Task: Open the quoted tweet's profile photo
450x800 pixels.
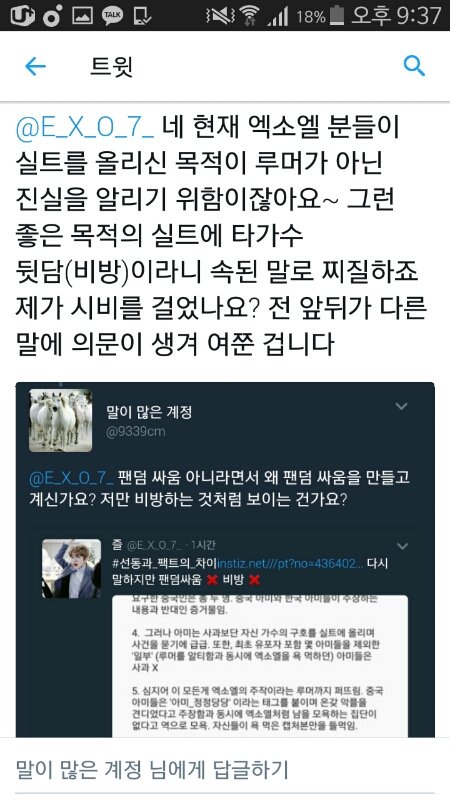Action: [71, 568]
